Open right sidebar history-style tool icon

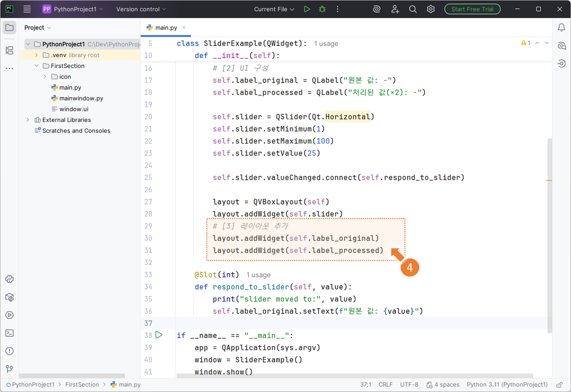pyautogui.click(x=562, y=64)
